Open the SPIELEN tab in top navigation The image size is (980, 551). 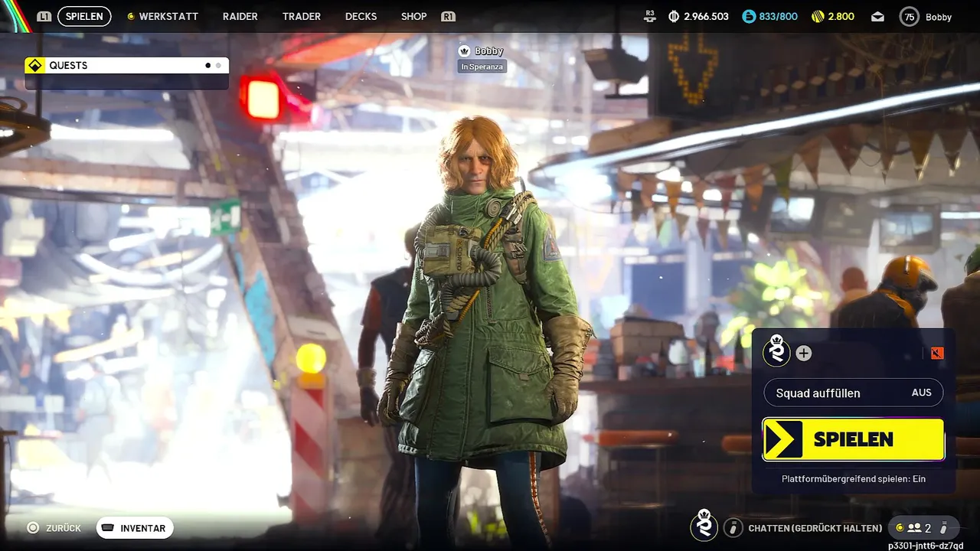tap(84, 16)
